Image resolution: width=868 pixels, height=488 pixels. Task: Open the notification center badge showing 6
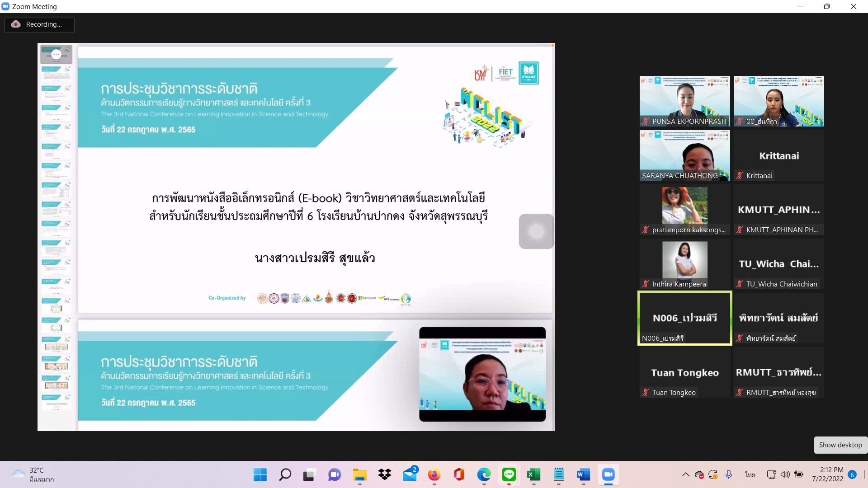tap(852, 474)
